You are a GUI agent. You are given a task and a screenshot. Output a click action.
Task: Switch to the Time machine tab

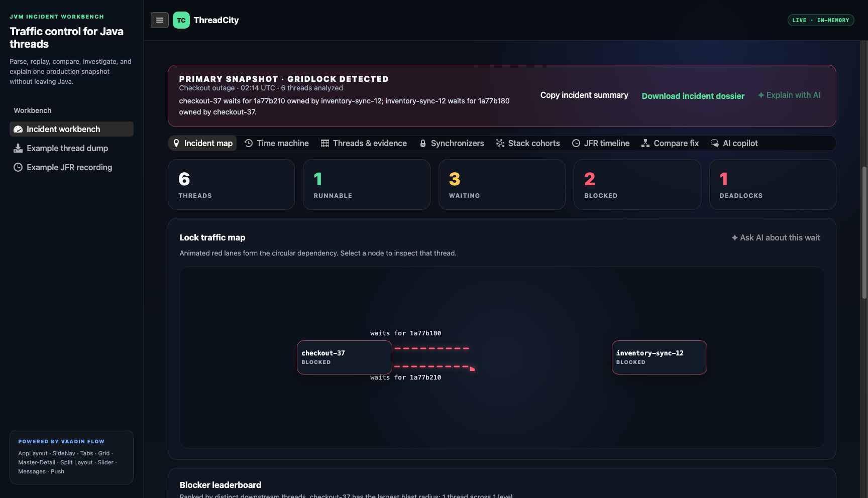click(277, 143)
